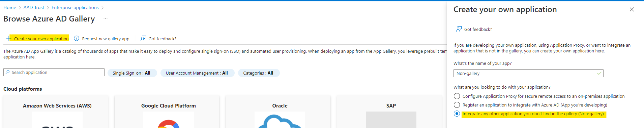Click Request new gallery app
644x128 pixels.
[x=106, y=39]
